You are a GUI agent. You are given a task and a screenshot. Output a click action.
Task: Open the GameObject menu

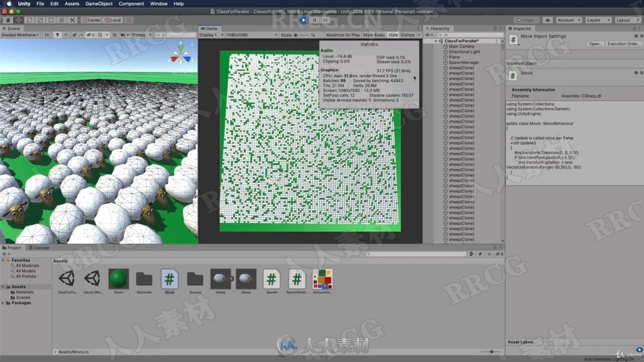[99, 4]
